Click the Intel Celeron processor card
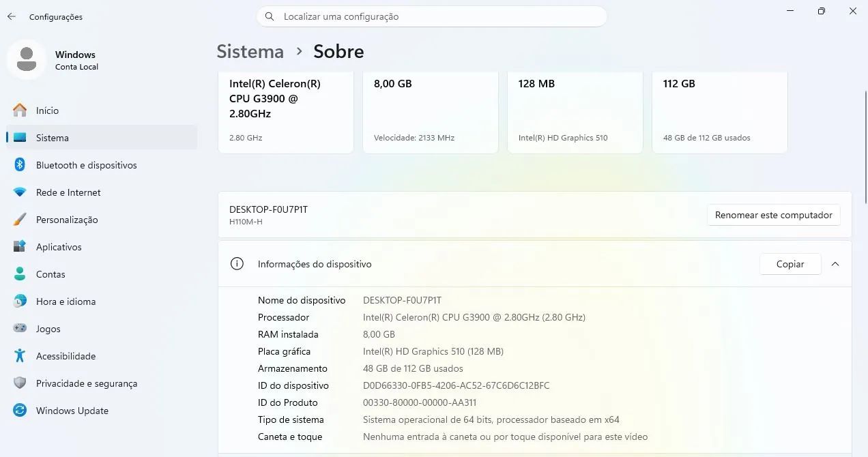Image resolution: width=868 pixels, height=457 pixels. (x=286, y=113)
